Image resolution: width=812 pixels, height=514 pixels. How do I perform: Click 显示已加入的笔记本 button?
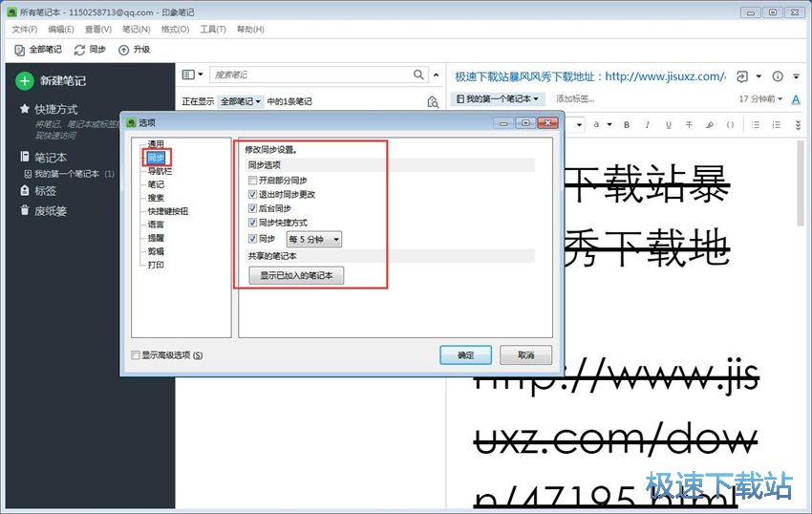[296, 275]
